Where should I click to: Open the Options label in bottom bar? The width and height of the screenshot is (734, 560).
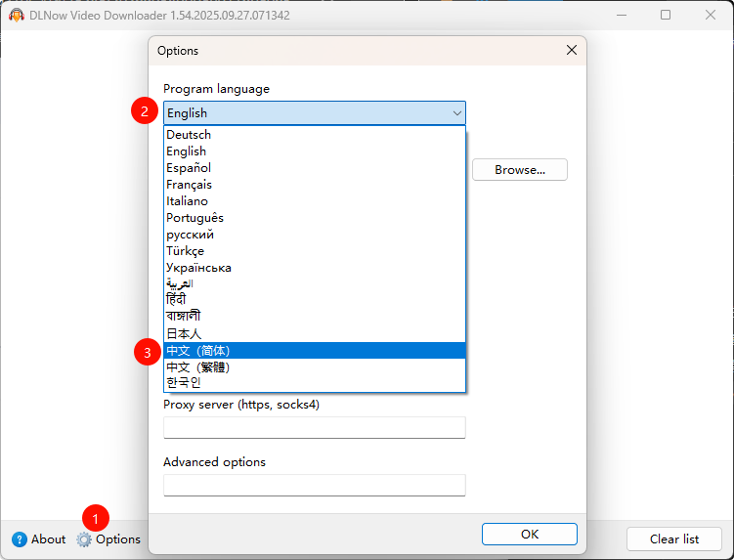click(x=118, y=539)
